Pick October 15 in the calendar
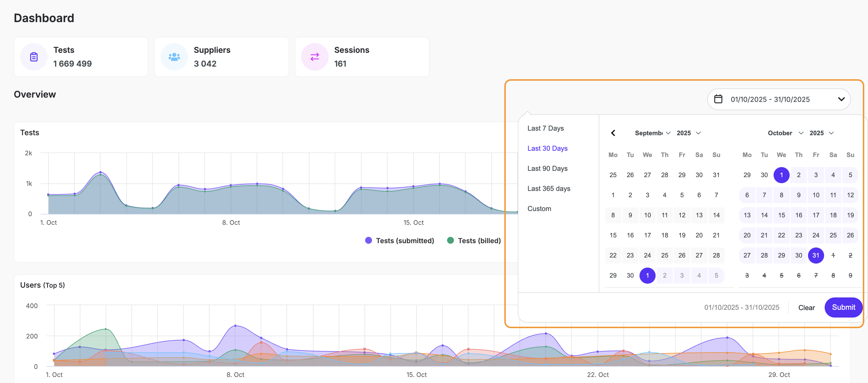Image resolution: width=868 pixels, height=383 pixels. click(781, 215)
